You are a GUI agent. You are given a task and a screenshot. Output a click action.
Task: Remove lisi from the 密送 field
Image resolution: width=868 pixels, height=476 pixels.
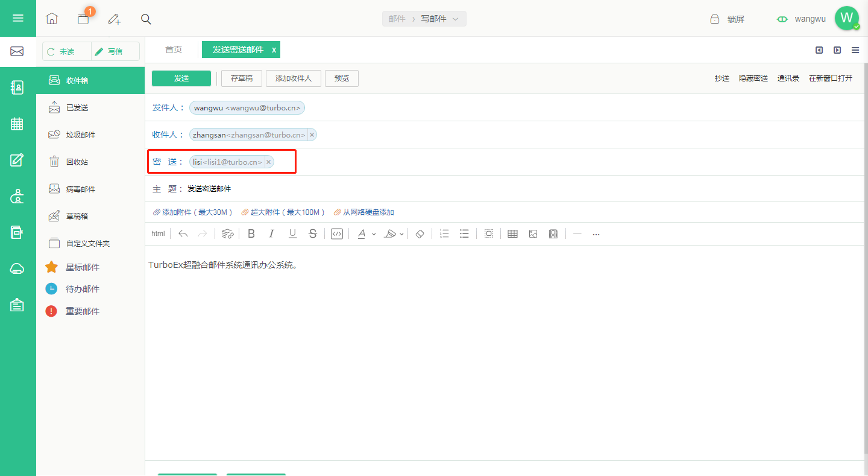click(268, 162)
